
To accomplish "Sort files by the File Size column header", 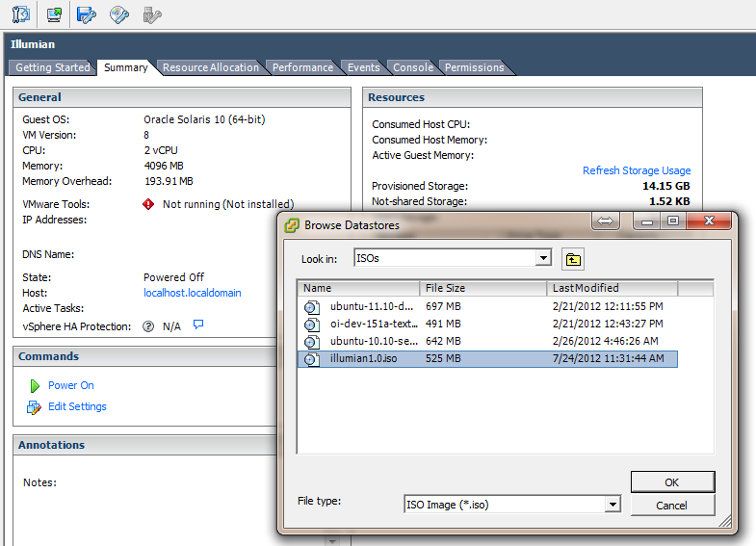I will 483,288.
